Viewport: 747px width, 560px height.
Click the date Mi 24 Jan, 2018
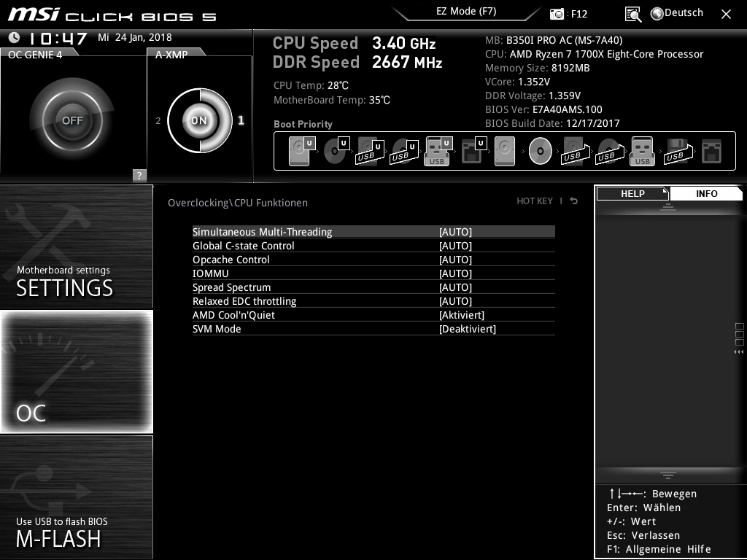coord(135,37)
